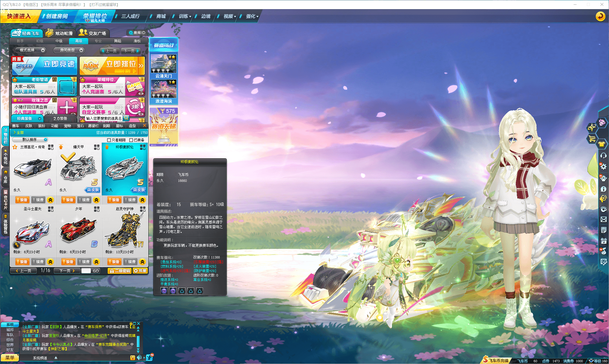Expand the 默认排序 sort dropdown
Viewport: 609px width, 364px height.
(30, 140)
